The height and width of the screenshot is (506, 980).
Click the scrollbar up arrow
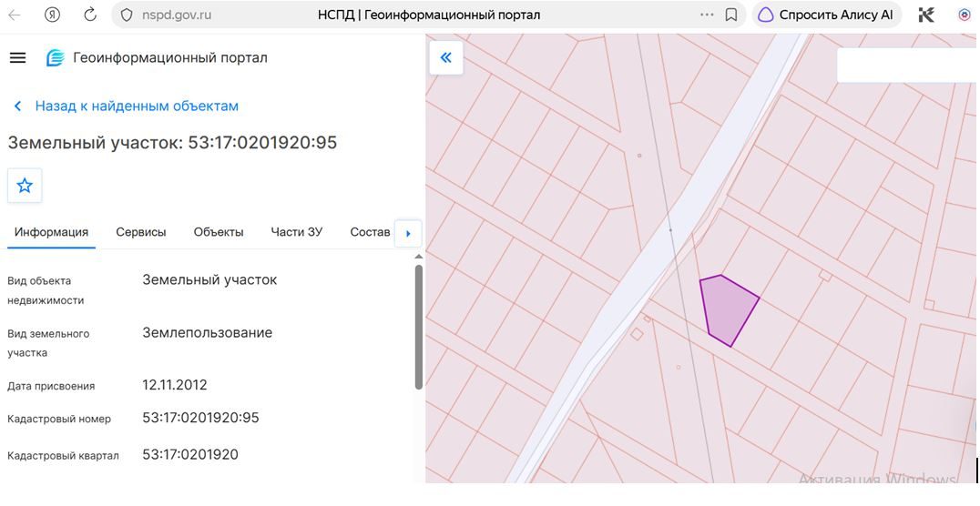tap(419, 257)
